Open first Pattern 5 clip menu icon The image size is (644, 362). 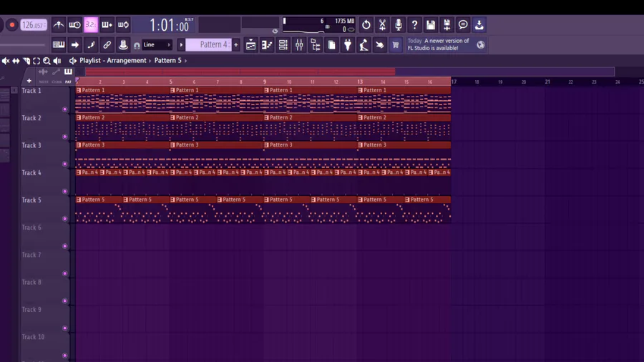[79, 200]
